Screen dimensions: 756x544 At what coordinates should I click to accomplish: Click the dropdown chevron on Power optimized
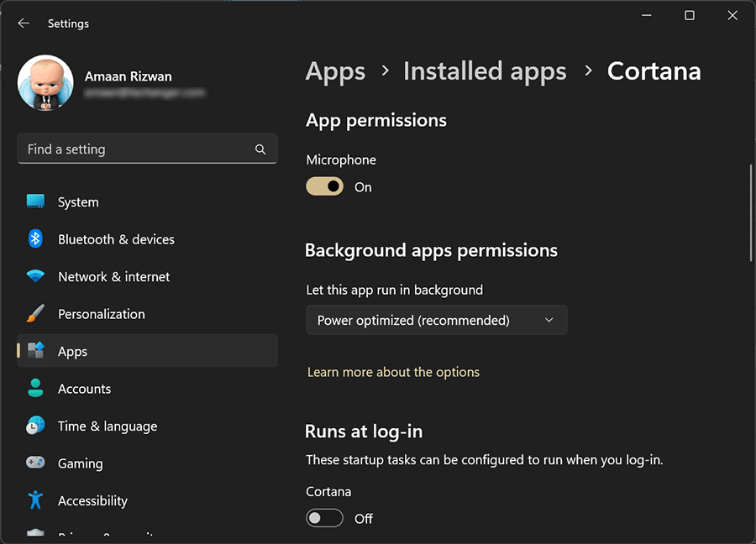[x=549, y=320]
